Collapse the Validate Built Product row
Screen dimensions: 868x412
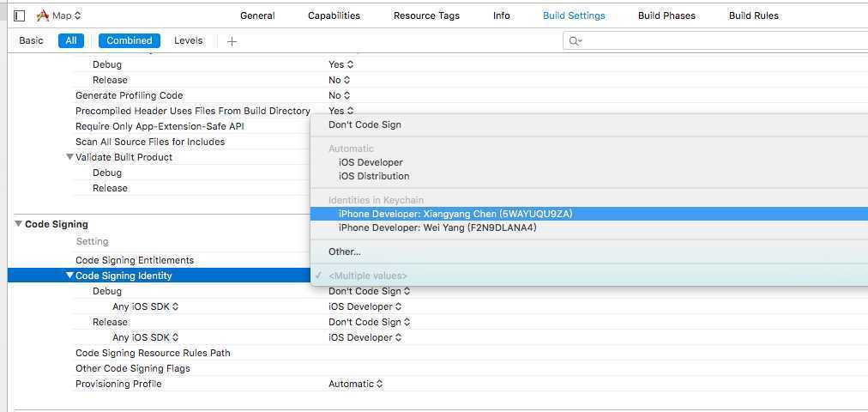coord(69,157)
